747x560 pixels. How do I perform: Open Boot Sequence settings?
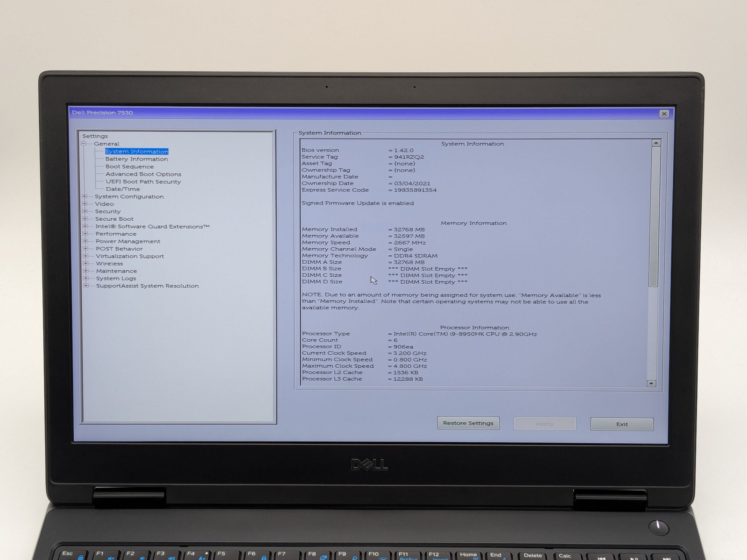click(x=129, y=167)
